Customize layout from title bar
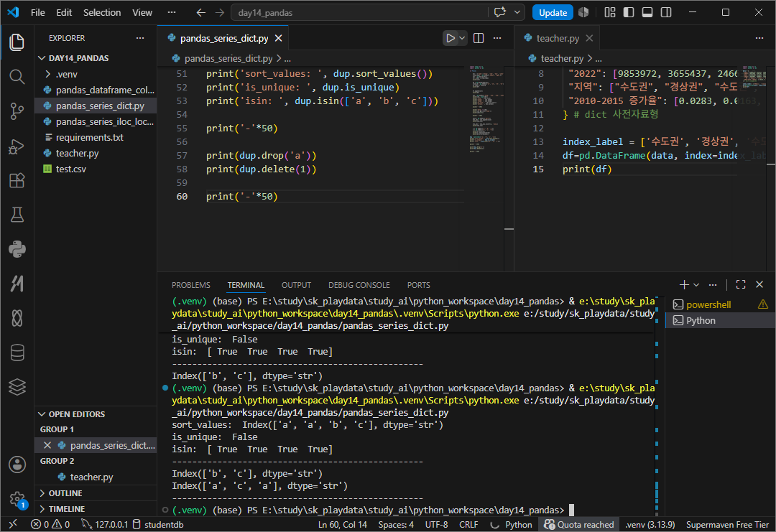This screenshot has height=532, width=776. (610, 12)
